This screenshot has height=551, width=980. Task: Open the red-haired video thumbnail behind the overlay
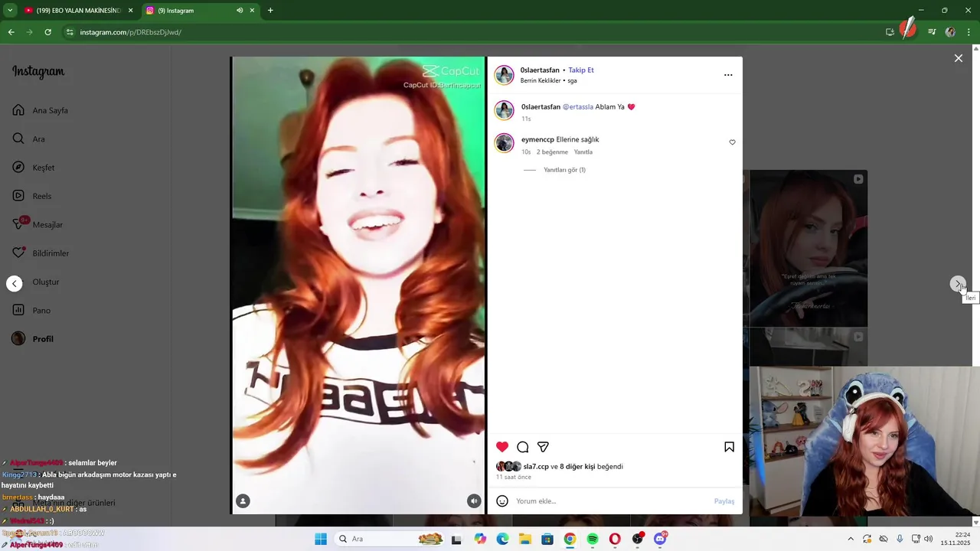coord(808,249)
